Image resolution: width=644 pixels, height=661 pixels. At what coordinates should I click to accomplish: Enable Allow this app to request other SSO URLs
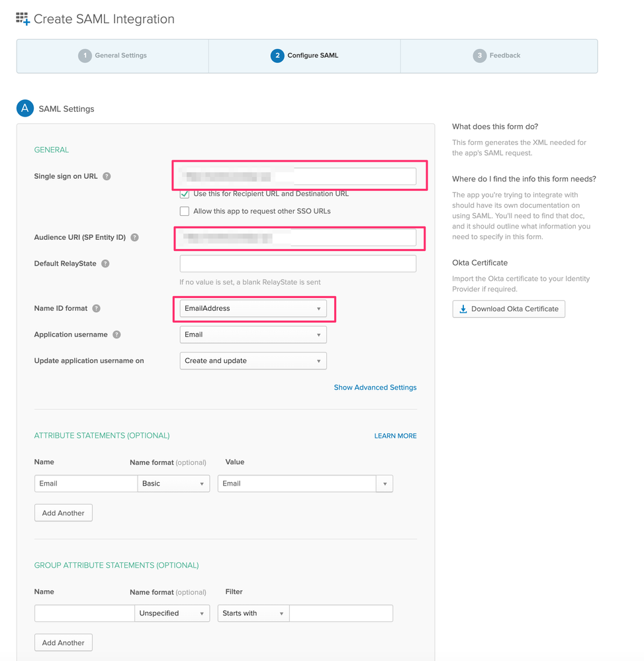tap(185, 211)
